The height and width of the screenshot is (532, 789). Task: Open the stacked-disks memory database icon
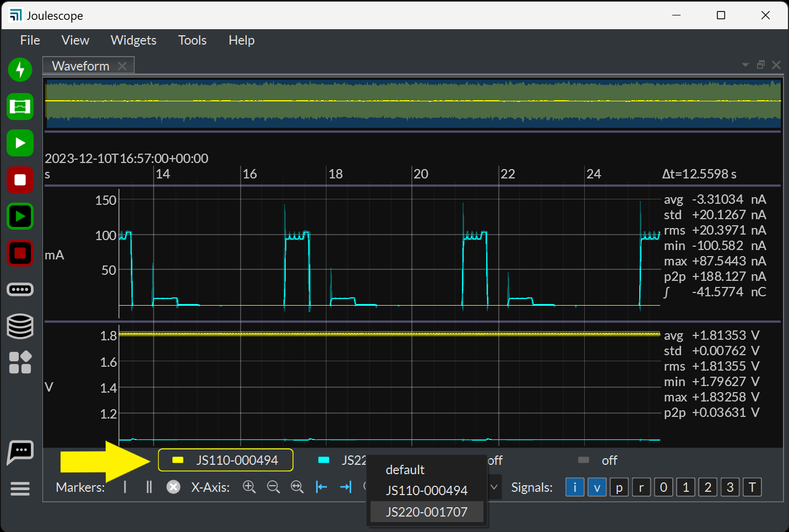pos(20,326)
